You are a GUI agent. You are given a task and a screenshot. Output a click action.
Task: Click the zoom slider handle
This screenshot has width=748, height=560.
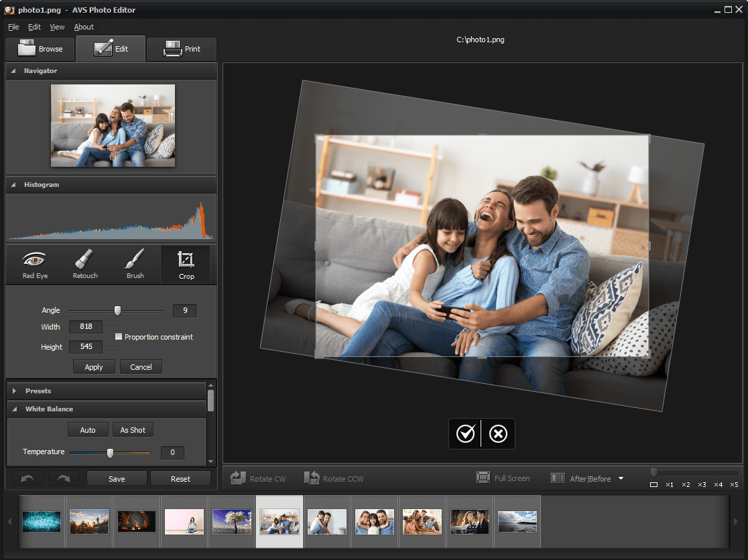[653, 472]
